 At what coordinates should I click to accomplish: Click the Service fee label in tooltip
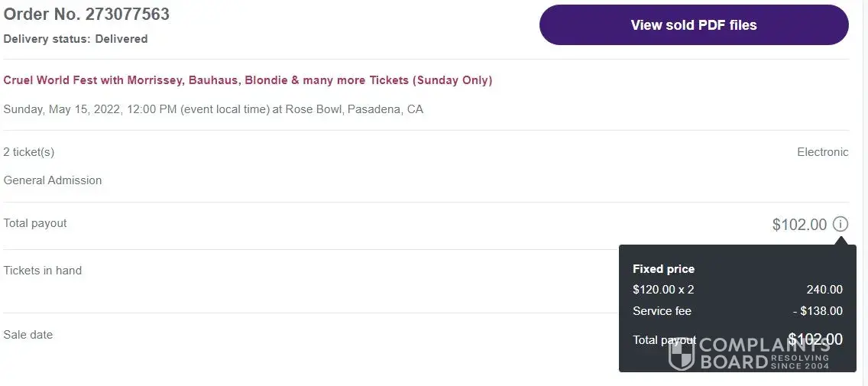[662, 311]
